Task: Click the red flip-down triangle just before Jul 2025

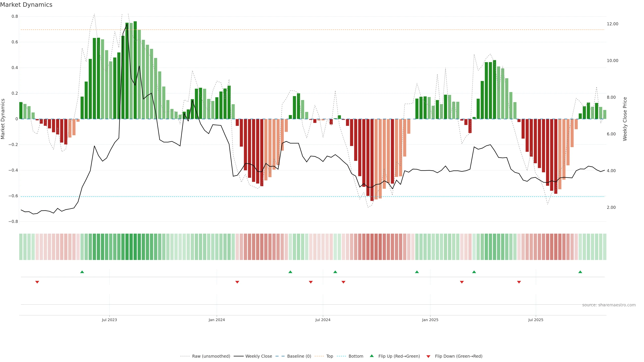Action: [519, 282]
